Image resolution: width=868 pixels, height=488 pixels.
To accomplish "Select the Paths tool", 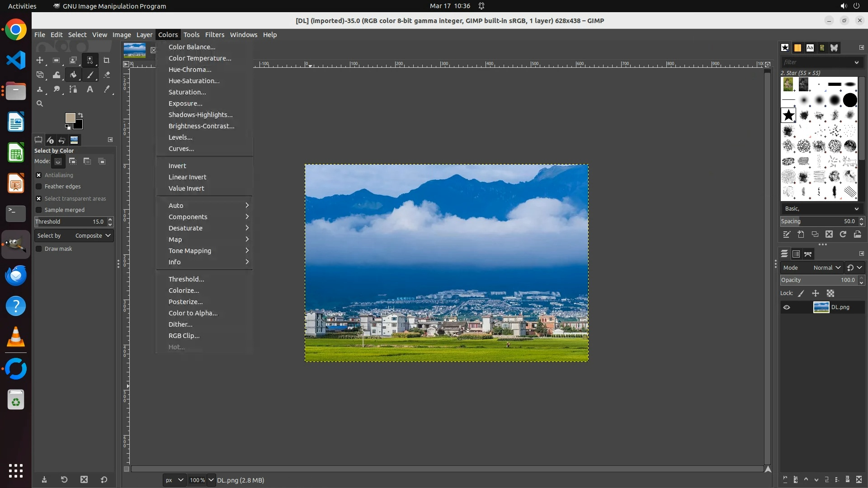I will click(73, 89).
